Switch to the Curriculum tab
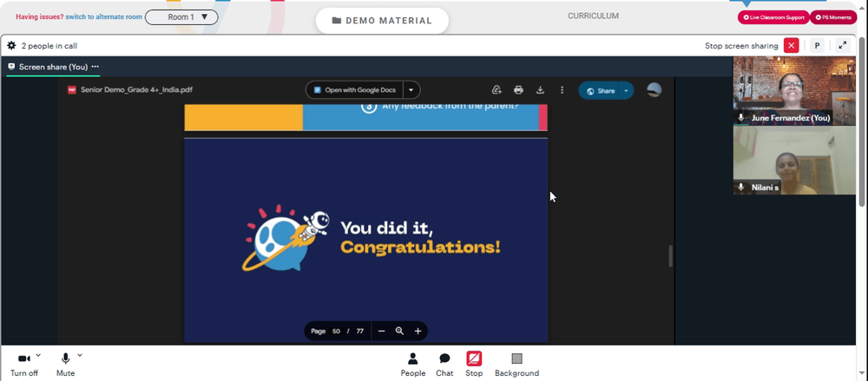 coord(593,16)
